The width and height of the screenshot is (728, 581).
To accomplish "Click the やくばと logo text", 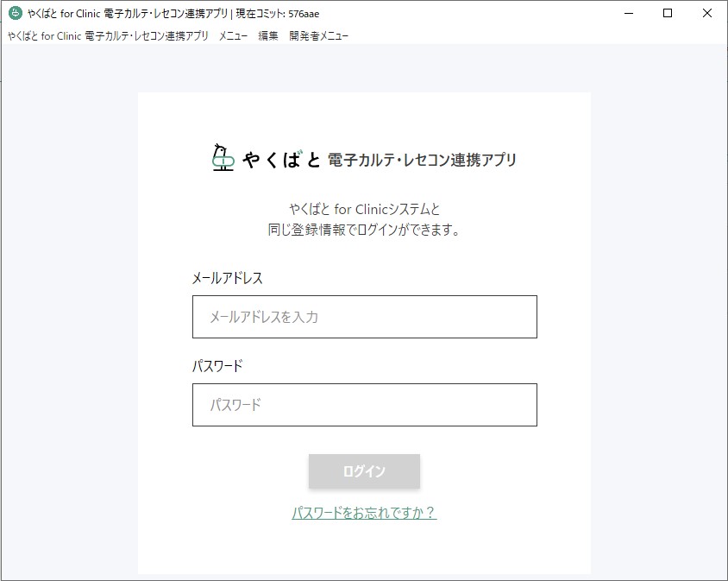I will tap(280, 159).
